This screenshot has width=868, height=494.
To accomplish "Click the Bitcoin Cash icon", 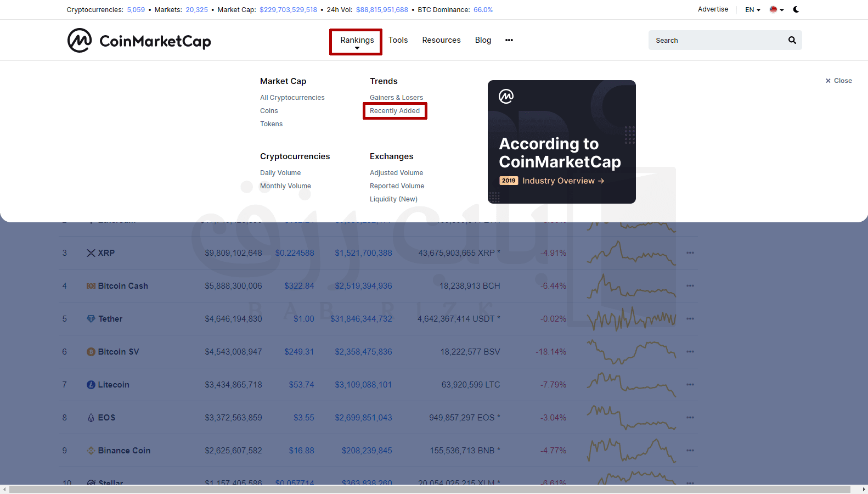I will tap(91, 286).
